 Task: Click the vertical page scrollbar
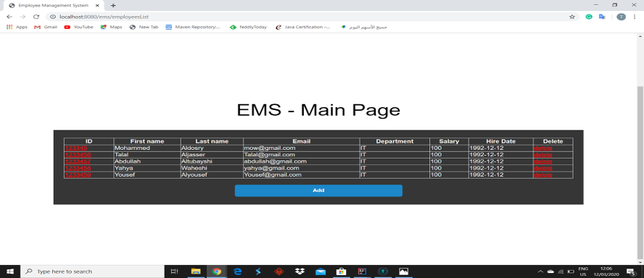(640, 172)
